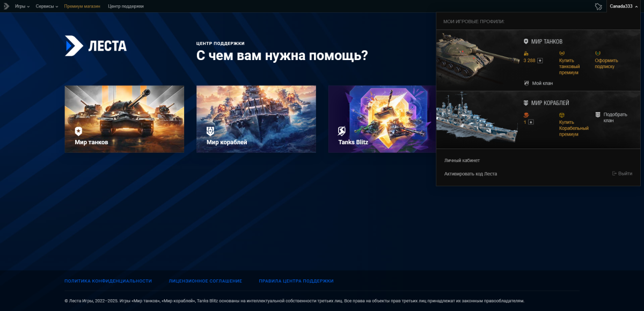The width and height of the screenshot is (644, 311).
Task: Click the clan emblem icon next to Мой клан
Action: (x=526, y=83)
